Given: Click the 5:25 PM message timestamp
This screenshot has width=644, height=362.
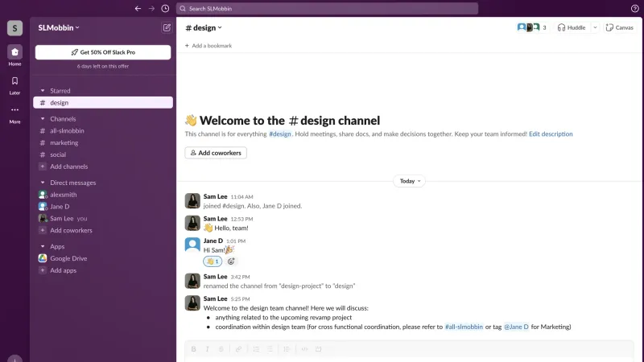Looking at the screenshot, I should click(x=240, y=299).
